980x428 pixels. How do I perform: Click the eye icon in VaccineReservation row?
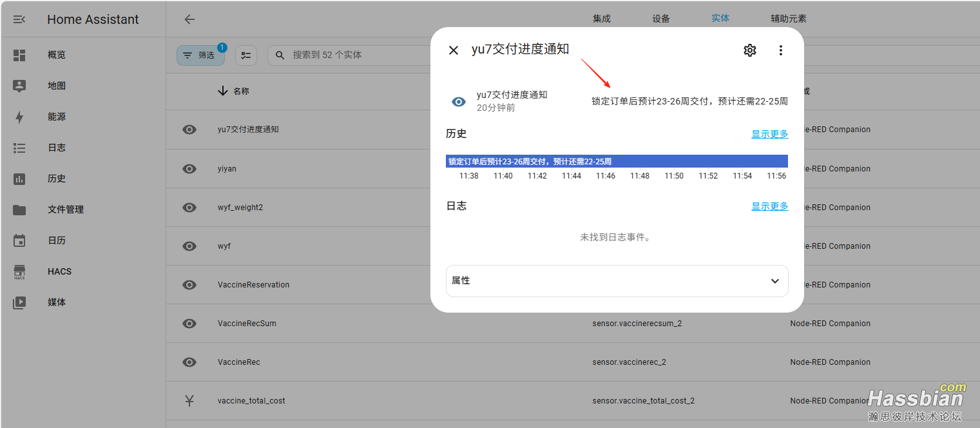[189, 285]
